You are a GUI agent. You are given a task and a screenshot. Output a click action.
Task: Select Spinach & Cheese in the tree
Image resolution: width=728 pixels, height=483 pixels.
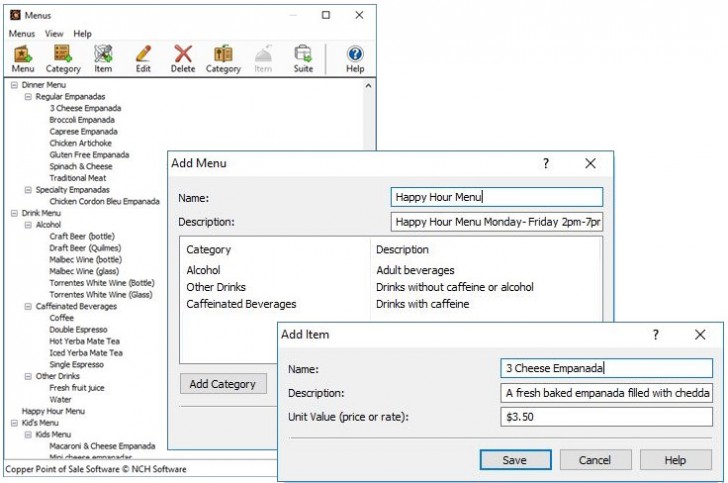81,167
